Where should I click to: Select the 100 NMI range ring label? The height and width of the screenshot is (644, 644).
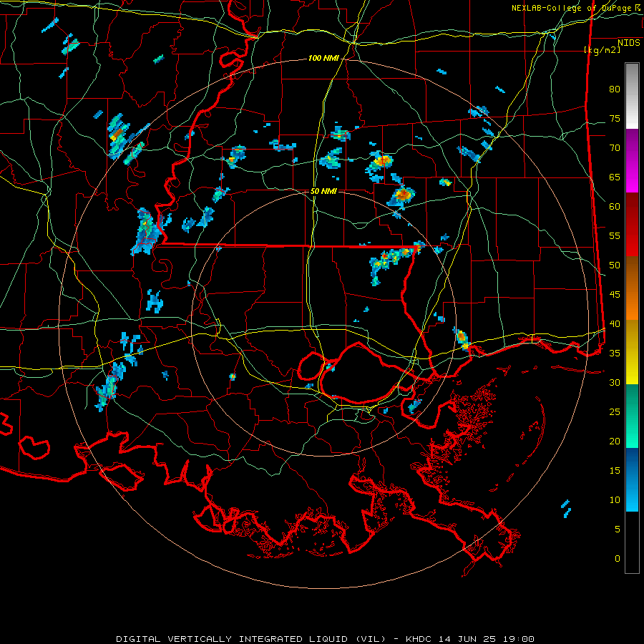click(323, 59)
